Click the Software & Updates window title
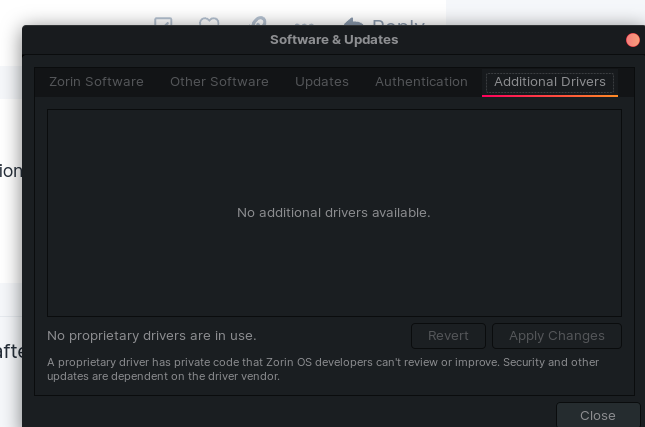This screenshot has width=645, height=427. click(x=334, y=39)
